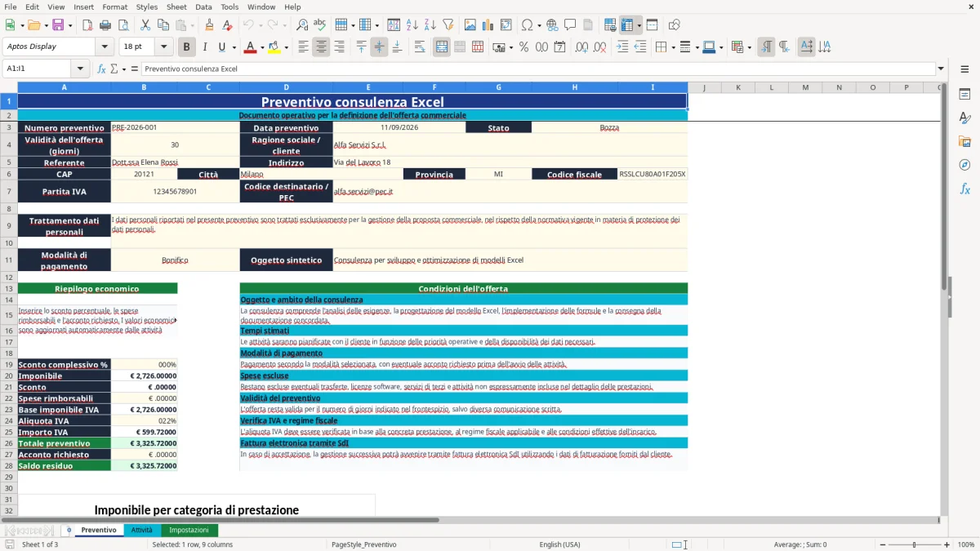Click the AutoFilter funnel icon

click(448, 25)
